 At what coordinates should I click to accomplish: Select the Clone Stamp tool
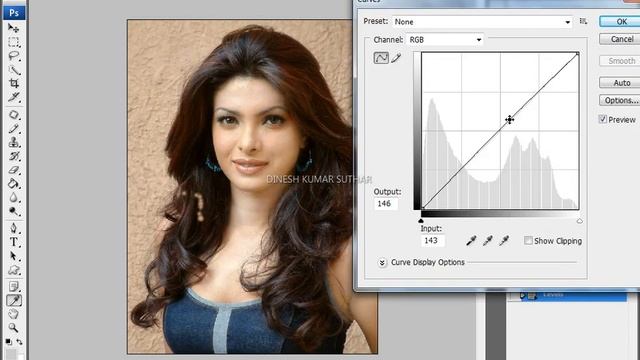pos(13,142)
